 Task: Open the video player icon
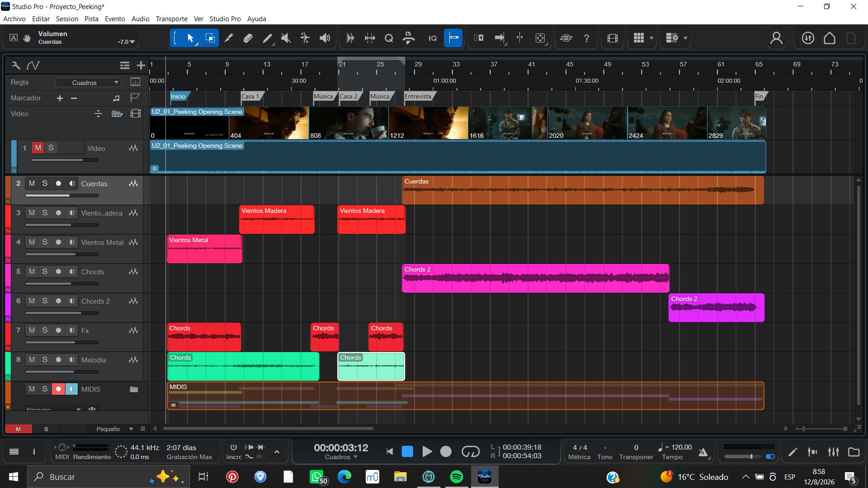coord(613,38)
